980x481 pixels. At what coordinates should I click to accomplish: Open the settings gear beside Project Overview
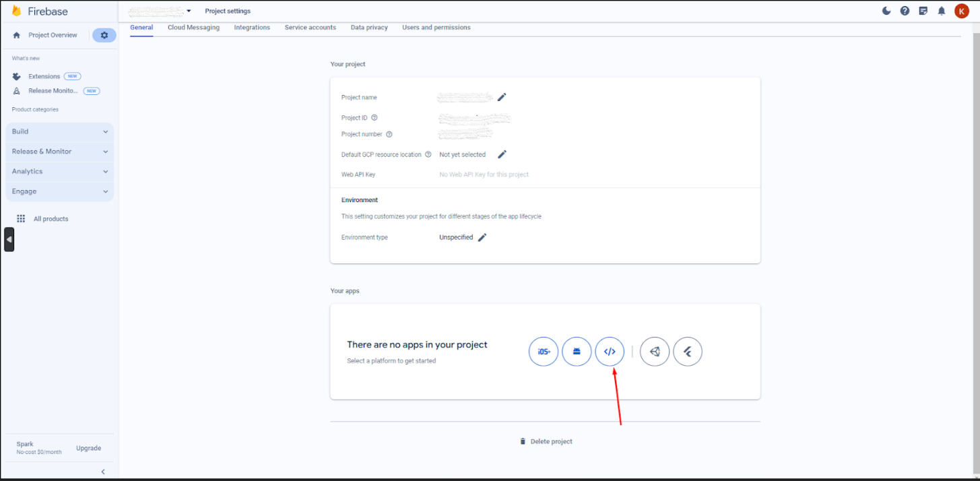point(104,35)
